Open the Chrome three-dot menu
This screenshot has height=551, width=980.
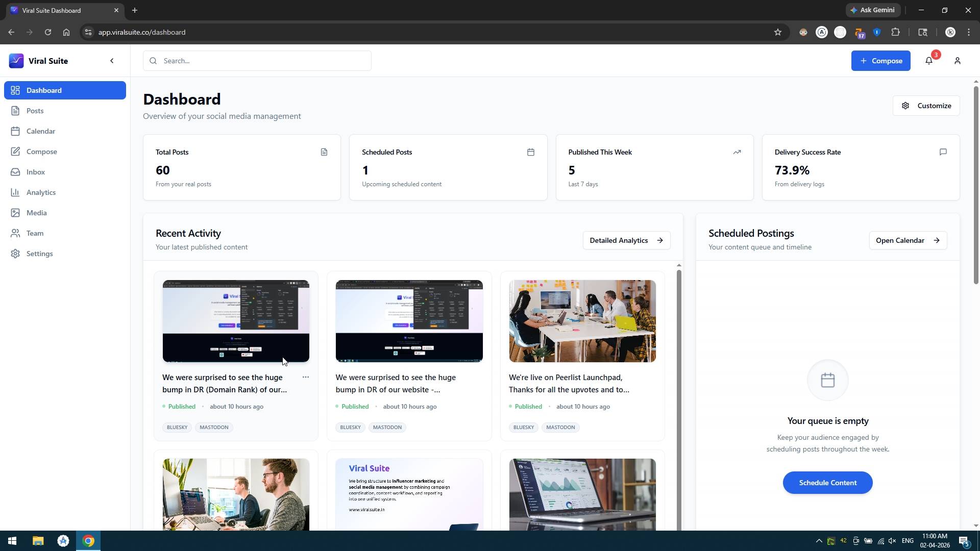pos(969,32)
